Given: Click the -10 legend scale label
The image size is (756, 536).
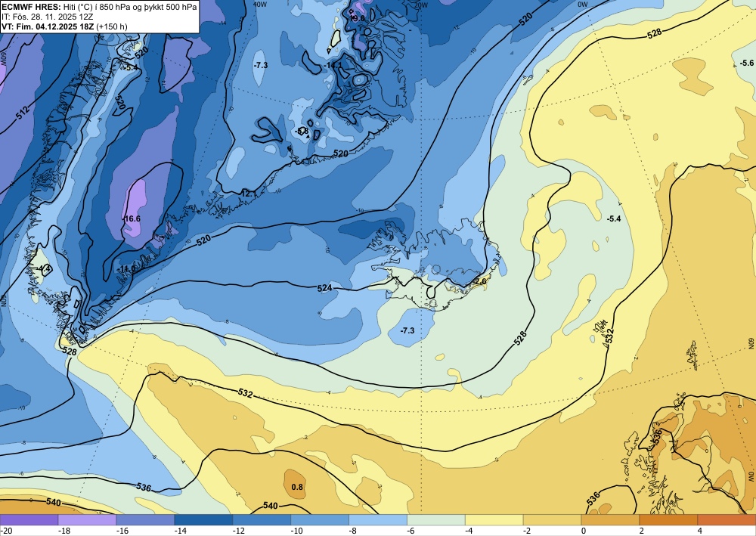Looking at the screenshot, I should (296, 531).
